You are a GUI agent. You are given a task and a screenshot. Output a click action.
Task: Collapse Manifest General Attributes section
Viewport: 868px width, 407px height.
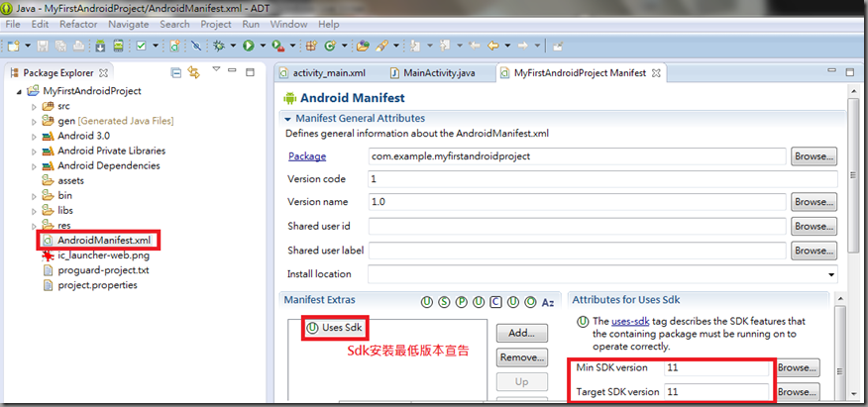point(287,119)
